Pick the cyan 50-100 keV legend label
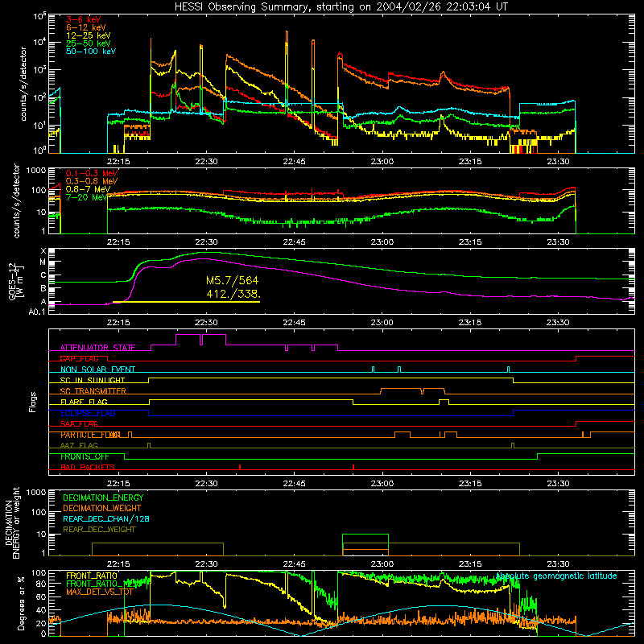 [91, 52]
